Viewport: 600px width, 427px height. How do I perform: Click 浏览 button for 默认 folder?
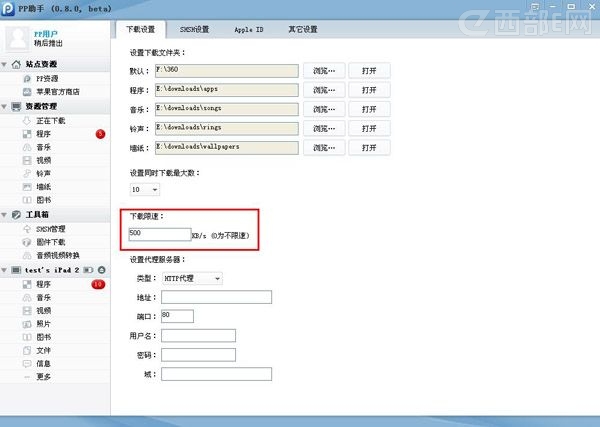point(324,71)
